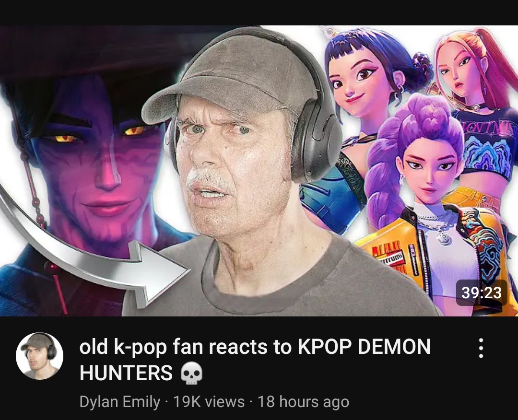The height and width of the screenshot is (420, 518).
Task: Click the 39:23 duration badge
Action: [482, 292]
